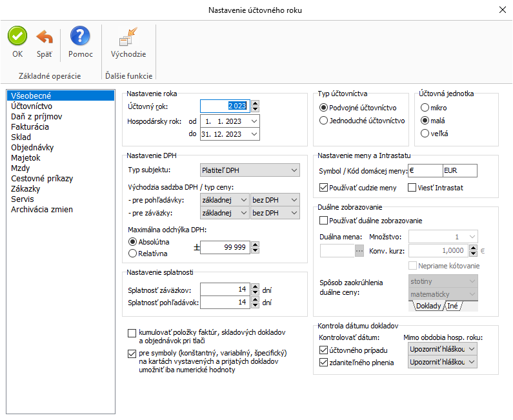Image resolution: width=513 pixels, height=420 pixels.
Task: Enable Používať duálne zobrazovanie checkbox
Action: point(323,221)
